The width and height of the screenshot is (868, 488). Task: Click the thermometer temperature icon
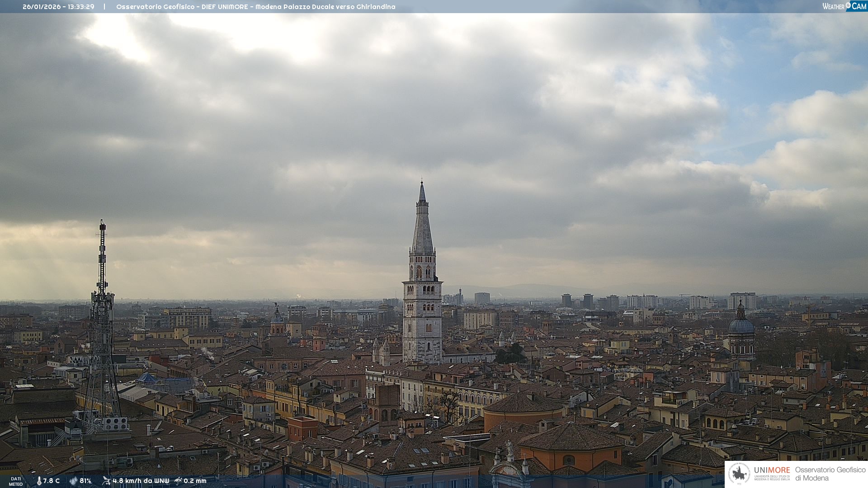pyautogui.click(x=39, y=481)
